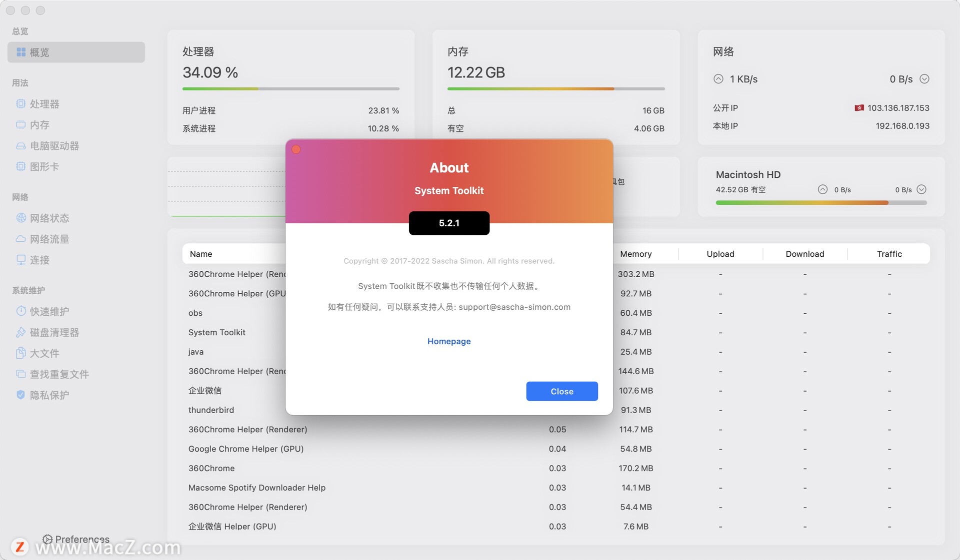Click the 查找重复文件 duplicate icon
This screenshot has height=560, width=960.
(x=20, y=374)
